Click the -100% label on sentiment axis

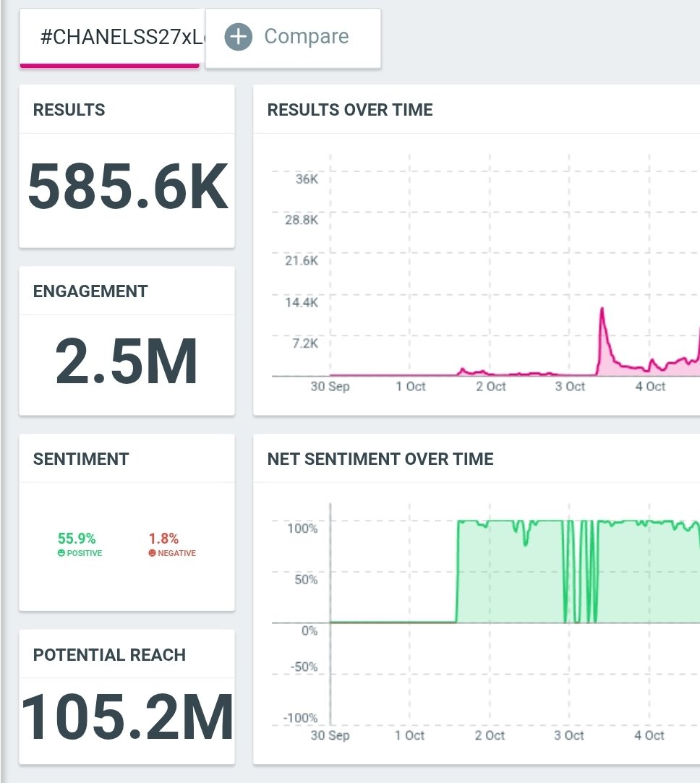(x=300, y=718)
